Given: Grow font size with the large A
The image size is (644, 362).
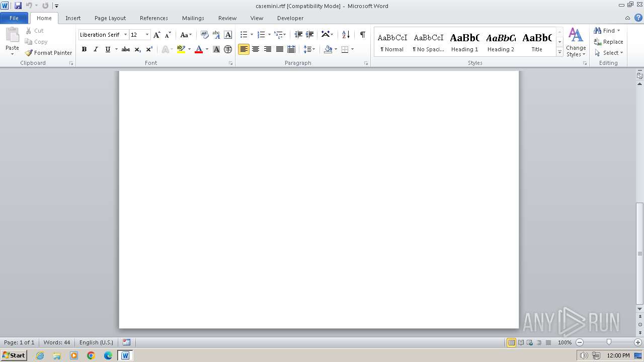Looking at the screenshot, I should pyautogui.click(x=156, y=35).
